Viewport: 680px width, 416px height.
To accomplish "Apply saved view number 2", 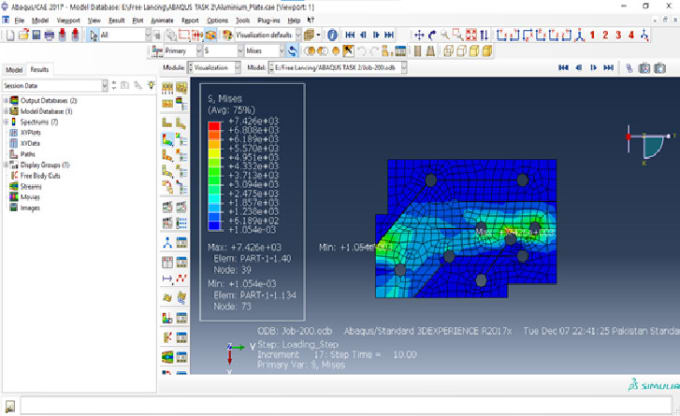I will point(605,35).
